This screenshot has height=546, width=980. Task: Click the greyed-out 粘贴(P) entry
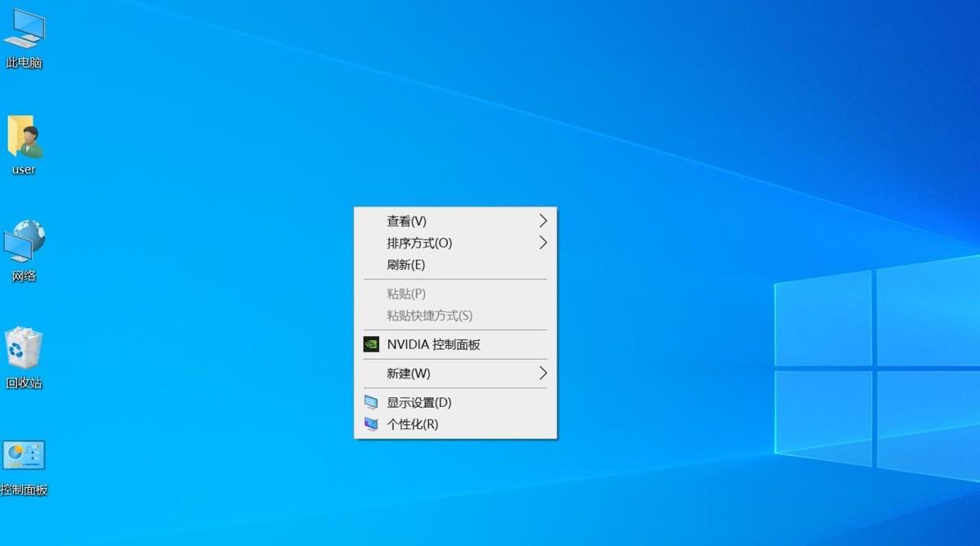[406, 294]
